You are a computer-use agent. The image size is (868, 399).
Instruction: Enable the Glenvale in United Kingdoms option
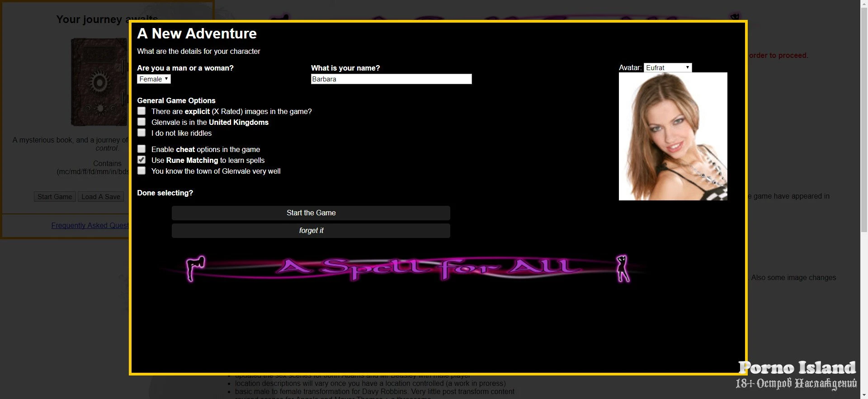pyautogui.click(x=142, y=122)
